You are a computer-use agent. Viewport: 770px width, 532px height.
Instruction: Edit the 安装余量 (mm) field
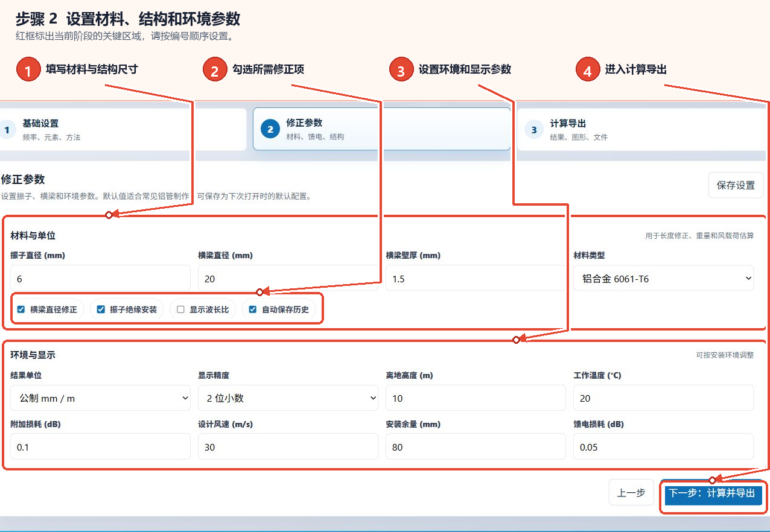[476, 447]
